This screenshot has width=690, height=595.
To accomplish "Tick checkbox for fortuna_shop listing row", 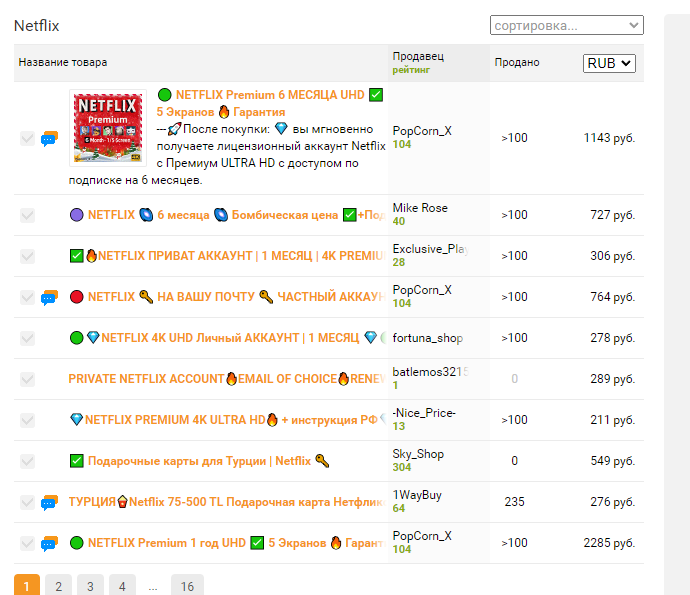I will [27, 338].
